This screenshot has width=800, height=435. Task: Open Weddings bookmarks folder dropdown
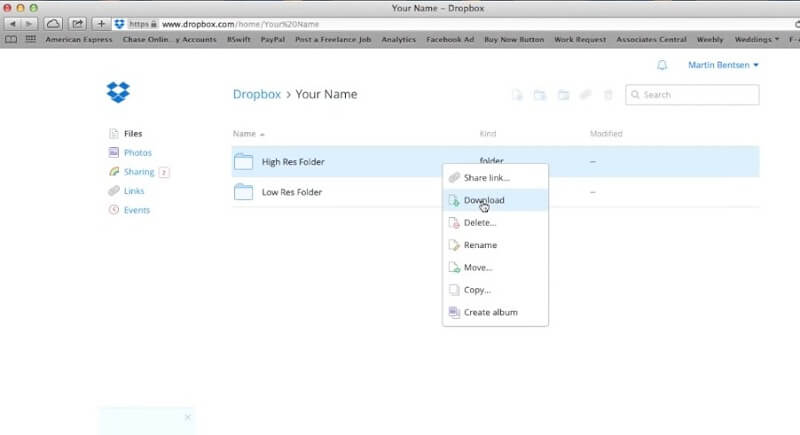pos(757,39)
